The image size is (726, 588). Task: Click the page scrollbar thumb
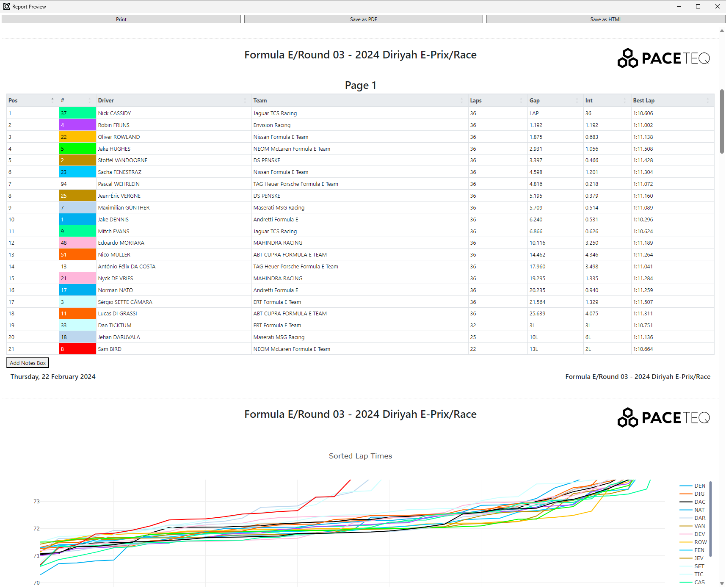click(722, 121)
